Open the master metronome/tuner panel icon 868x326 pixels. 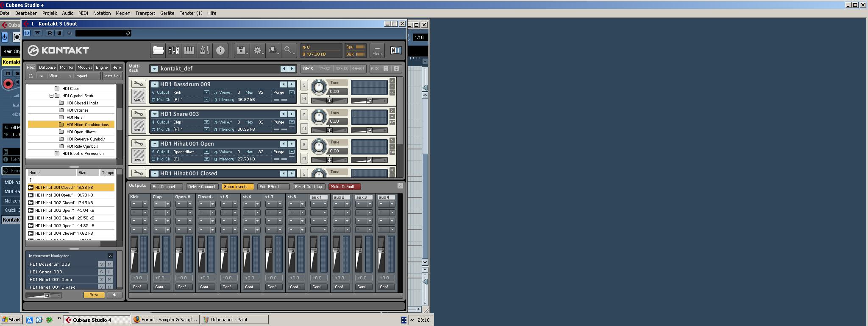[205, 51]
